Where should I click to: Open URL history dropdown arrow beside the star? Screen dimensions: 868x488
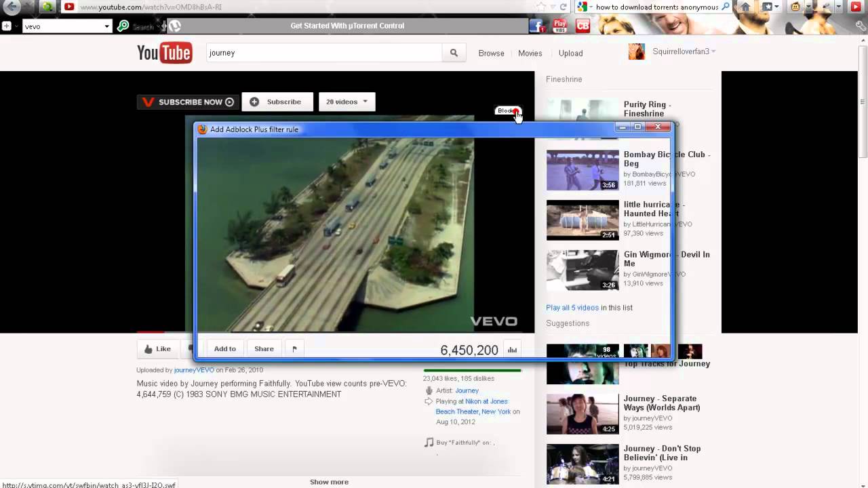click(552, 7)
